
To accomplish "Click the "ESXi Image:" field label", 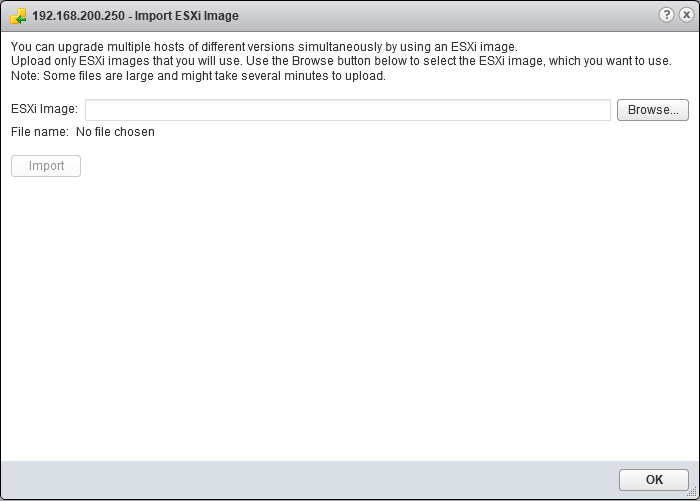I will [44, 109].
